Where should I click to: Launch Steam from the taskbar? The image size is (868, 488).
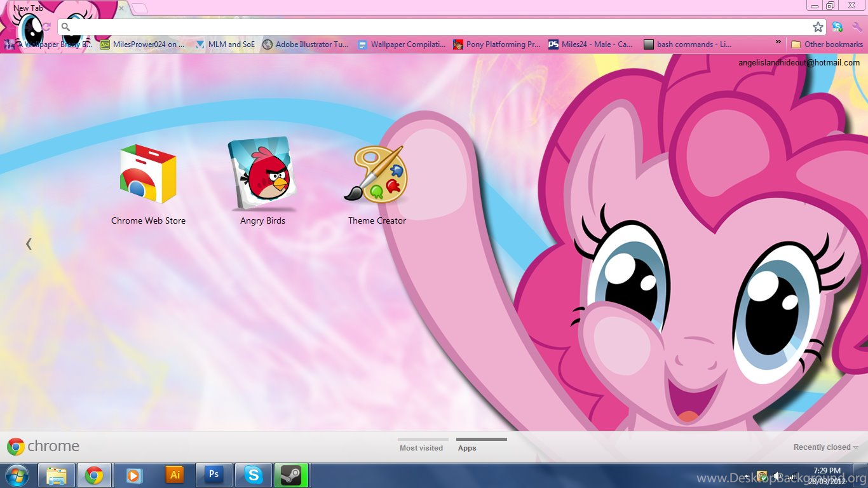point(292,475)
